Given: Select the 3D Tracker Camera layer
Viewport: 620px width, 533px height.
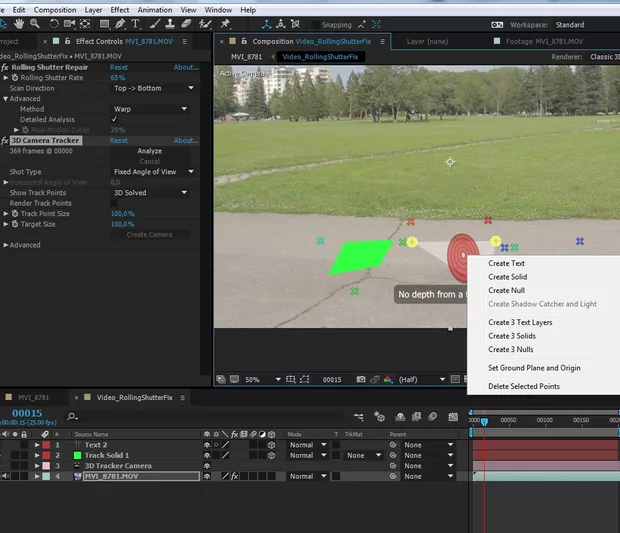Looking at the screenshot, I should pyautogui.click(x=117, y=466).
